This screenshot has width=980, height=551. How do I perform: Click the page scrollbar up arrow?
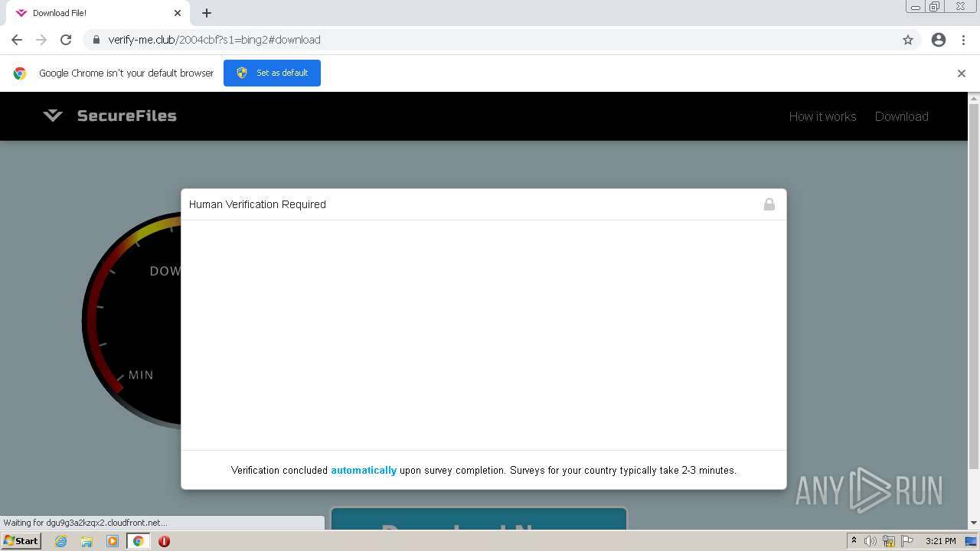(974, 98)
